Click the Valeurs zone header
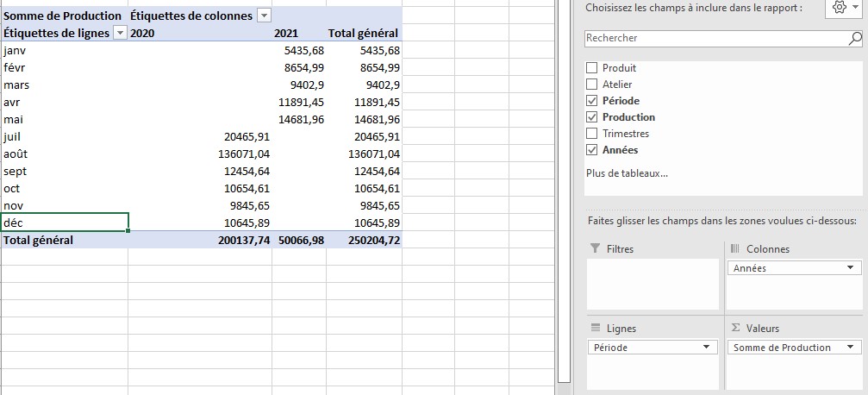868x395 pixels. (x=755, y=328)
